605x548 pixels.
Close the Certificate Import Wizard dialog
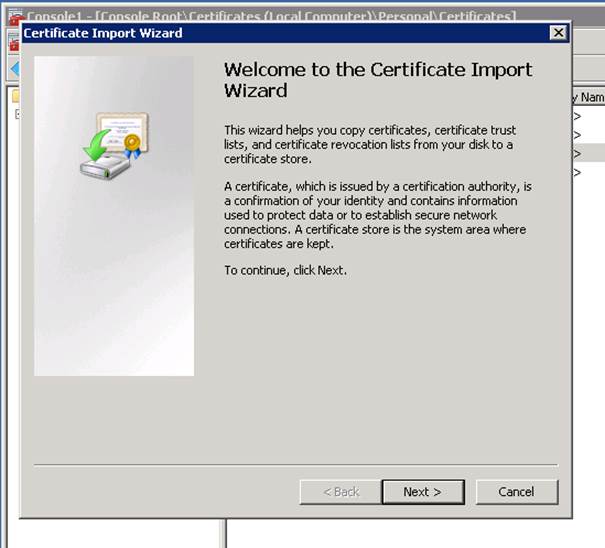coord(558,33)
